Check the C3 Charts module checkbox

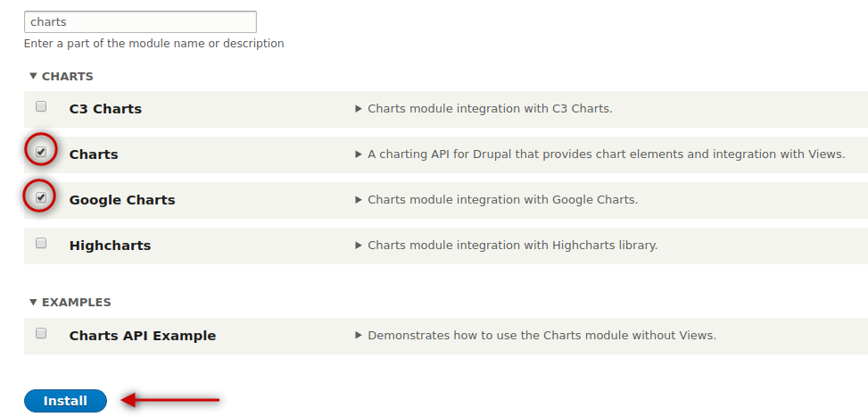(41, 107)
